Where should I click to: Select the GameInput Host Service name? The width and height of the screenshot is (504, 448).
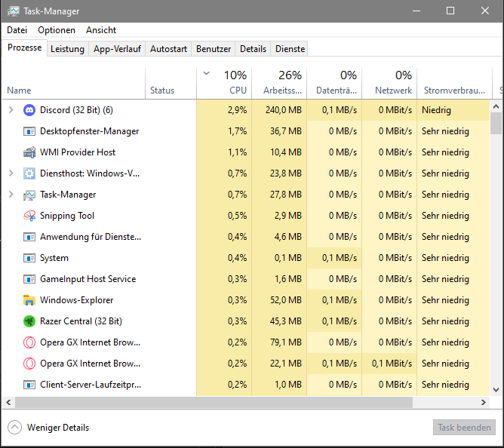click(x=88, y=279)
